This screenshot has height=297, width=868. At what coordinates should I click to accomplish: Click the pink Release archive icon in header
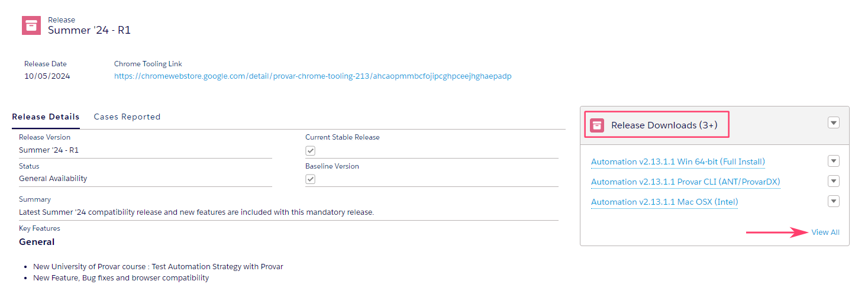(x=31, y=25)
